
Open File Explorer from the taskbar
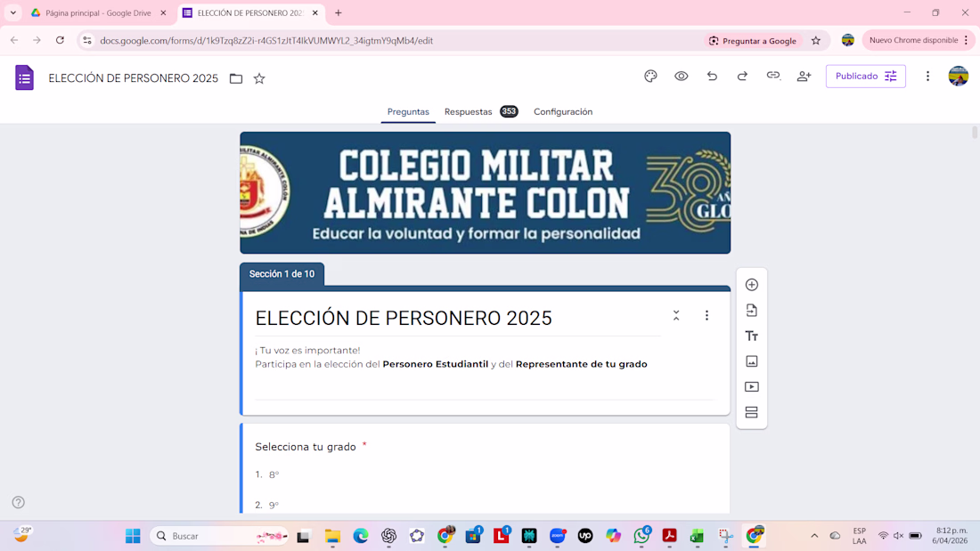click(332, 535)
